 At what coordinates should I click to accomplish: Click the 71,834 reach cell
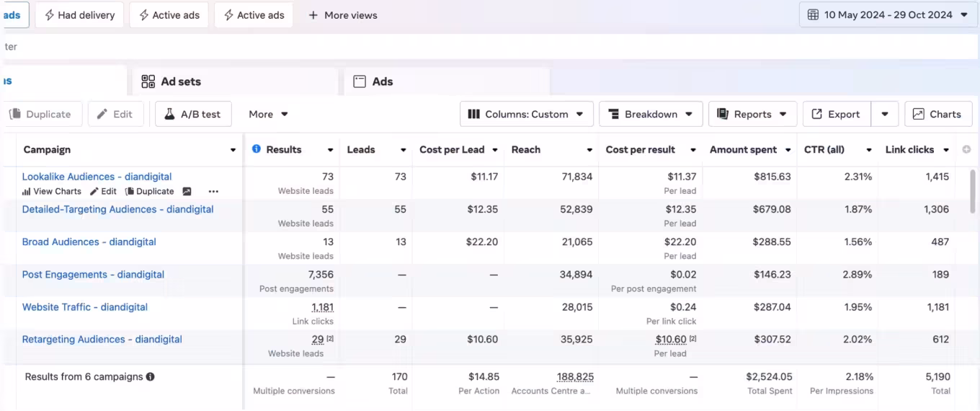[x=577, y=177]
